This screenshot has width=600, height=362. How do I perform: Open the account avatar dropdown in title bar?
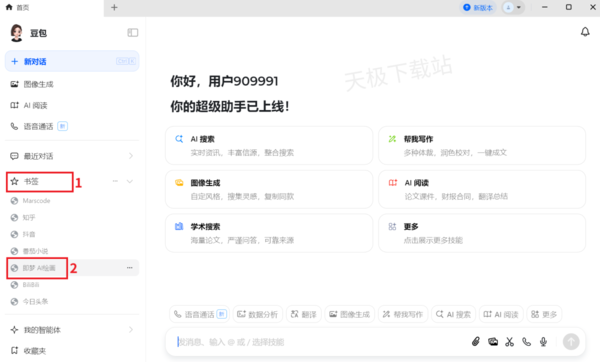point(513,7)
